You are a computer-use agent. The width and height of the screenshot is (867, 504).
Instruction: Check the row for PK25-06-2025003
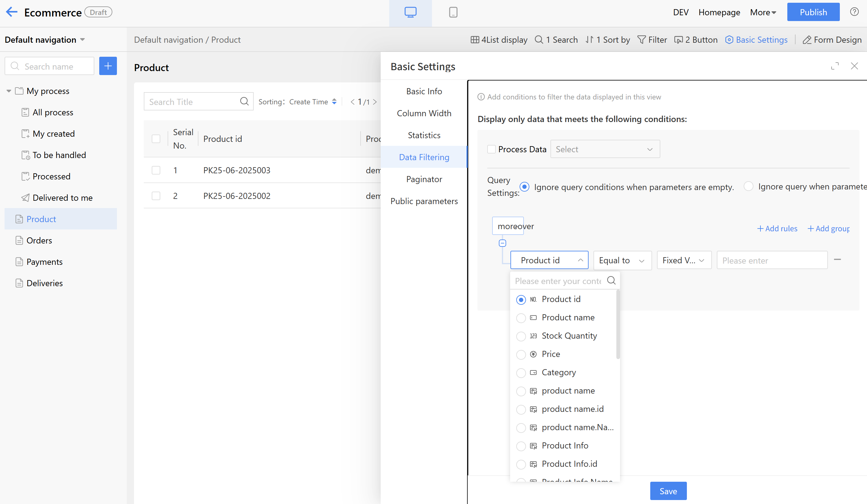pyautogui.click(x=156, y=170)
